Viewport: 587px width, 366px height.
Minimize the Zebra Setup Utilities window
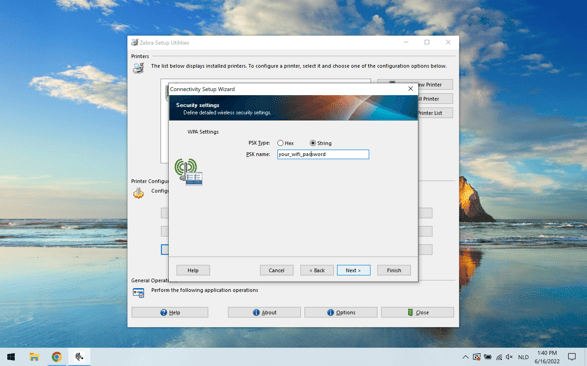tap(406, 42)
